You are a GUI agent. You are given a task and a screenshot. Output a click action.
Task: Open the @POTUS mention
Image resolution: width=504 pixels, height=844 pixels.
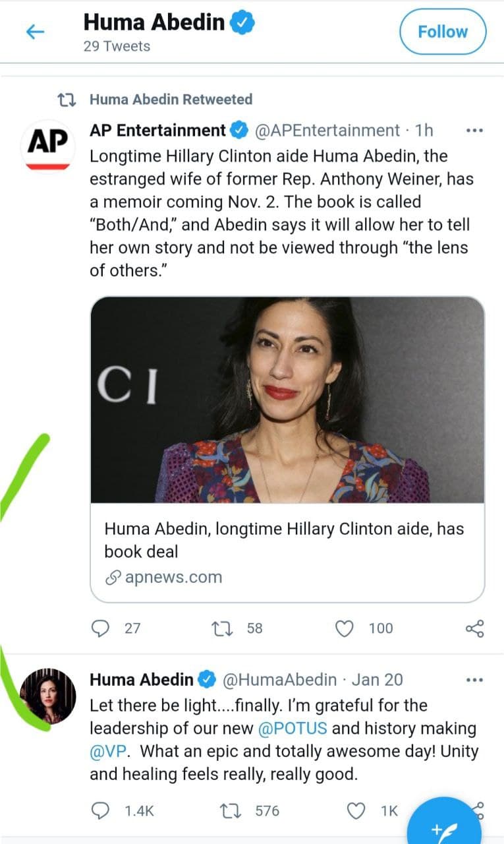[x=293, y=729]
